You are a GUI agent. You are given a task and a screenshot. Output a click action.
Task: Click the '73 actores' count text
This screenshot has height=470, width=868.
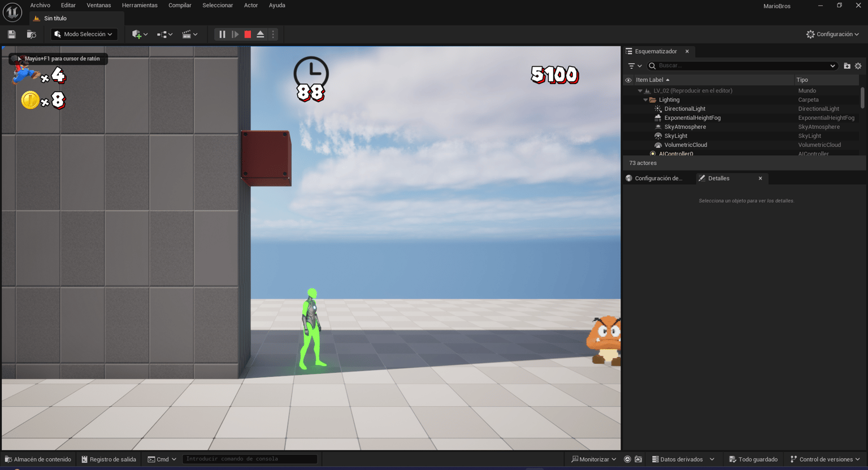click(643, 163)
